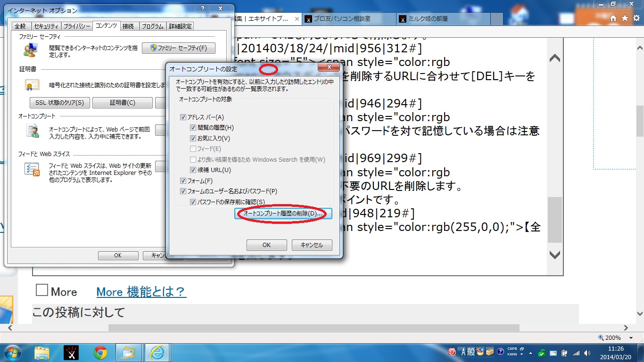
Task: Toggle お気に入り(V) checkbox
Action: [x=193, y=138]
